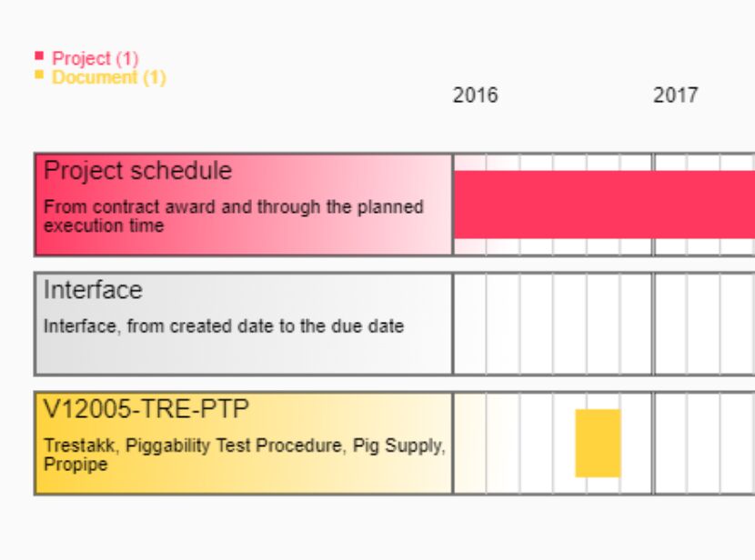This screenshot has height=560, width=755.
Task: Select the yellow V12005-TRE-PTP row label panel
Action: [x=244, y=443]
